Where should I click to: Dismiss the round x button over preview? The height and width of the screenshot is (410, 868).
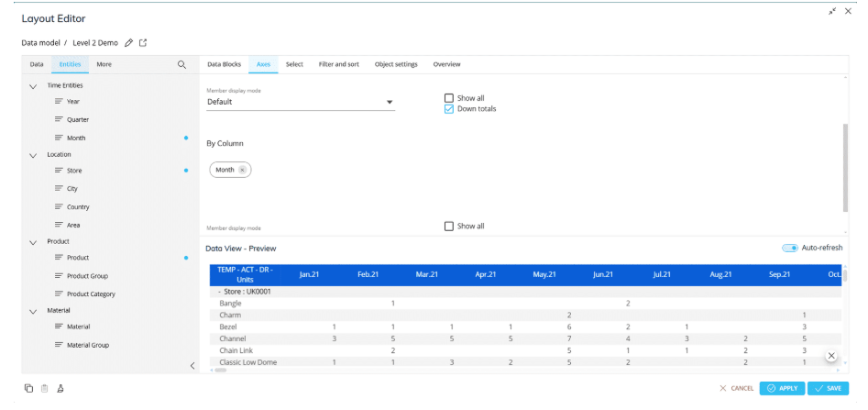pos(831,356)
